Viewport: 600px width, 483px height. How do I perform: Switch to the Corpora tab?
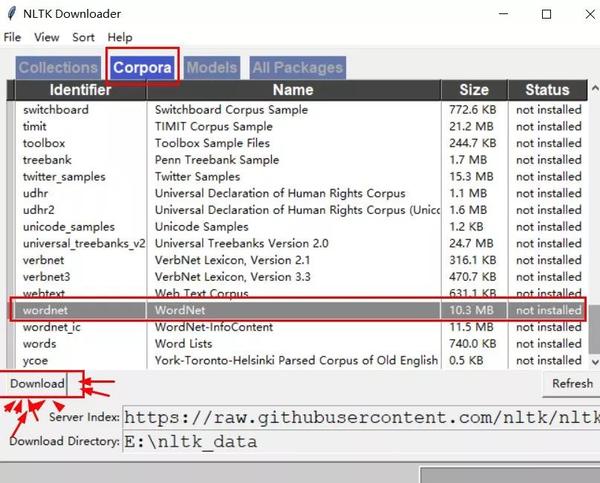click(142, 68)
